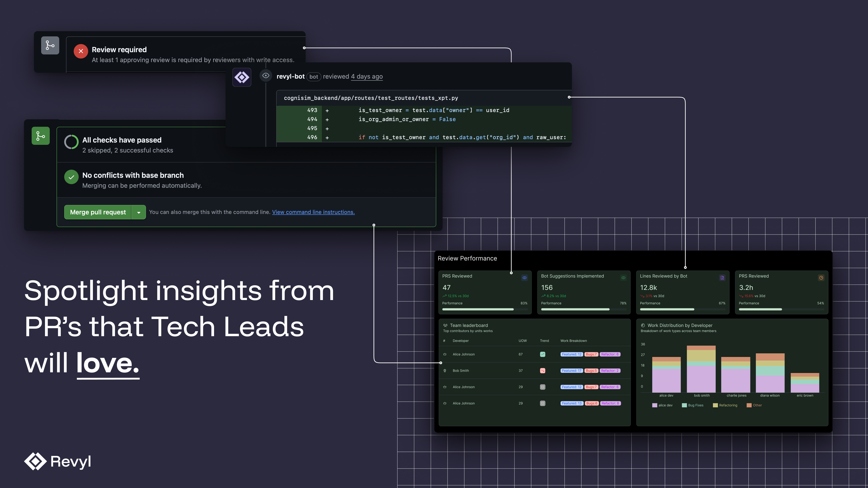Click the 4 days ago timestamp link
The width and height of the screenshot is (868, 488).
click(367, 76)
